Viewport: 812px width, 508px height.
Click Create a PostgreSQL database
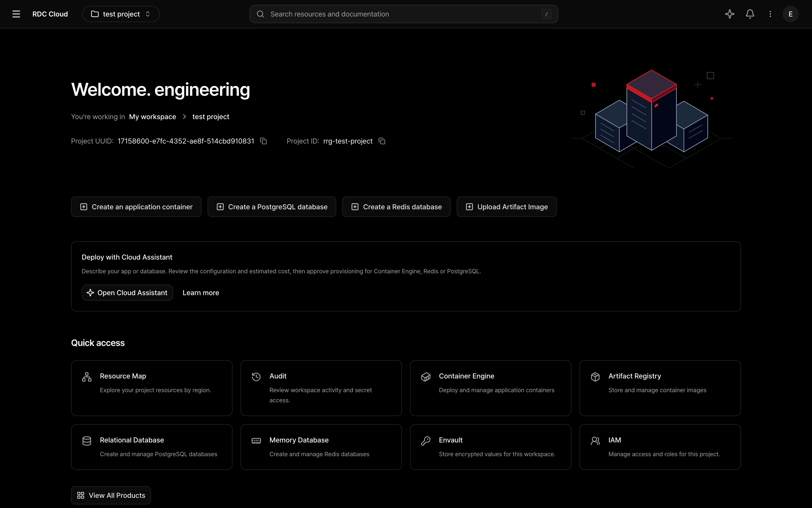click(x=272, y=207)
